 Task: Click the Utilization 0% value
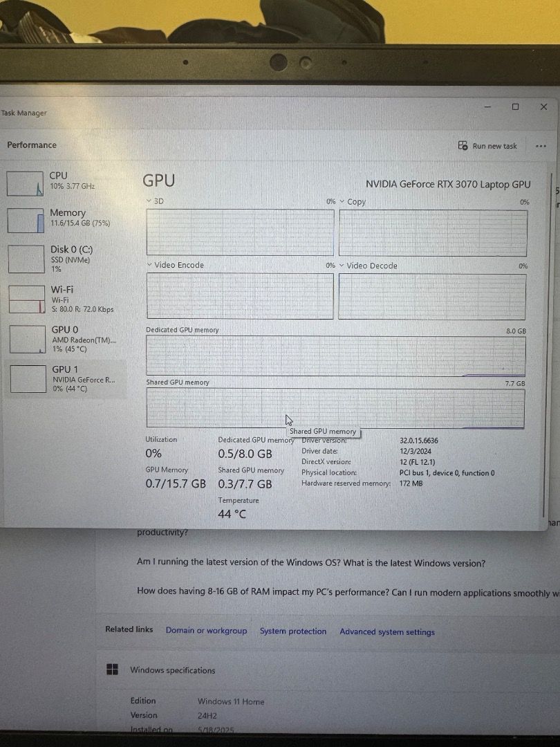(x=153, y=453)
